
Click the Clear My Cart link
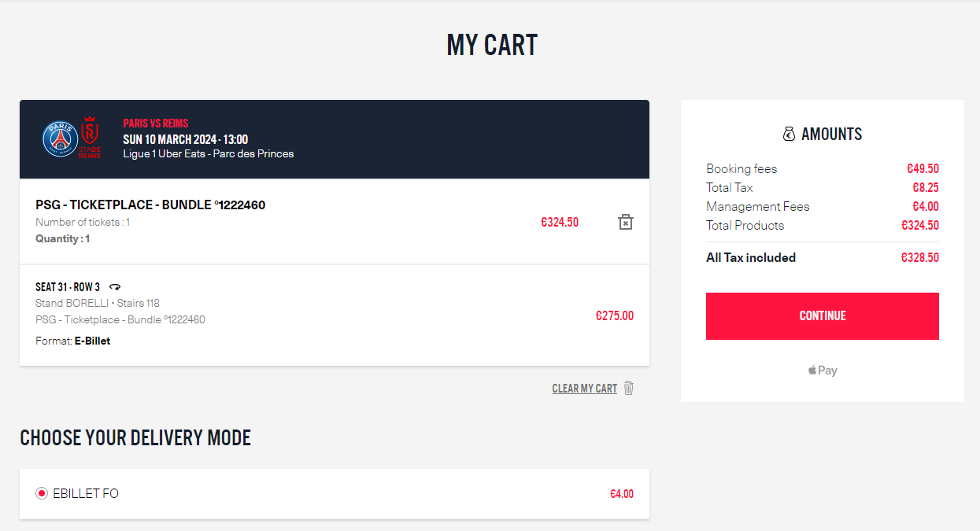pyautogui.click(x=585, y=389)
